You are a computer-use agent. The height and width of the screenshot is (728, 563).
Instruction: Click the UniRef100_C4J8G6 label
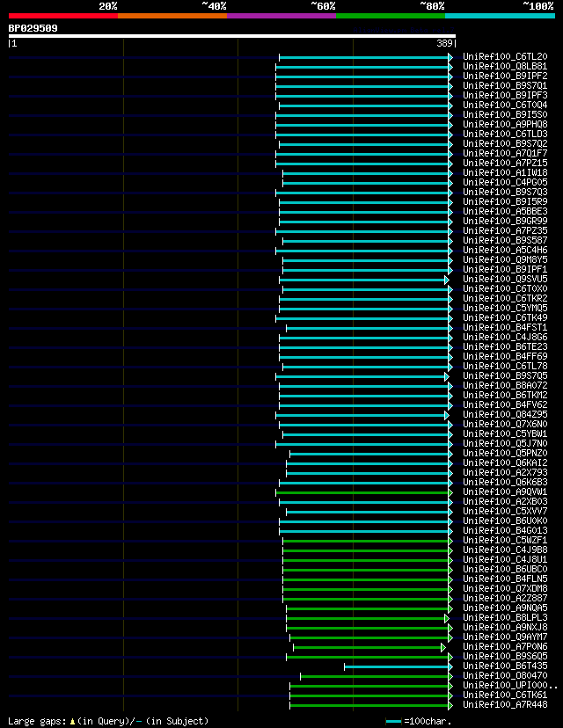[505, 337]
